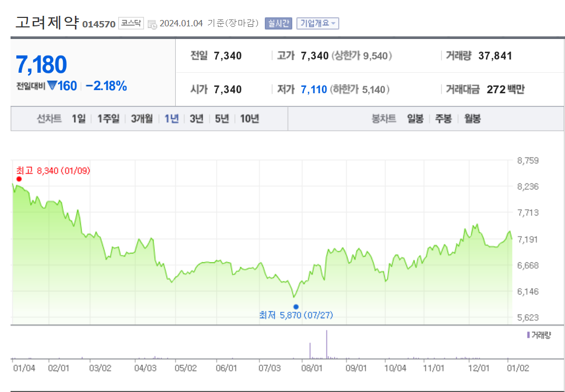Click the x-axis date 02/01
565x392 pixels.
[59, 369]
